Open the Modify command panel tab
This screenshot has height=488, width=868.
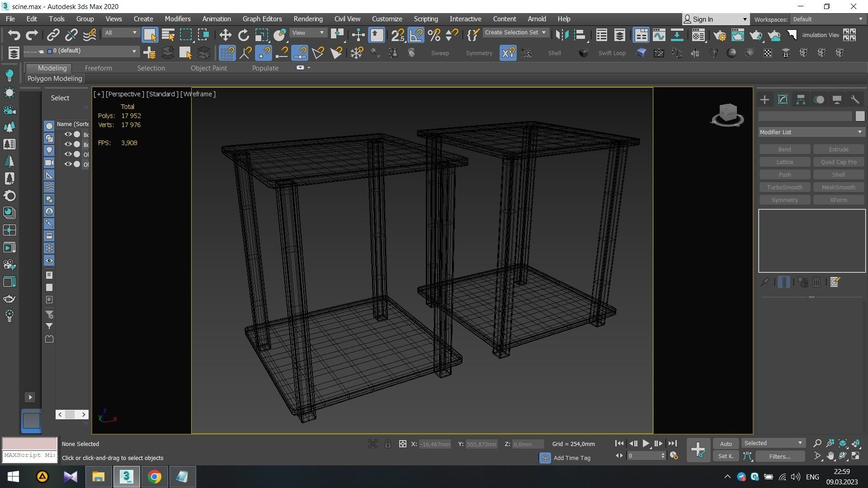point(783,100)
